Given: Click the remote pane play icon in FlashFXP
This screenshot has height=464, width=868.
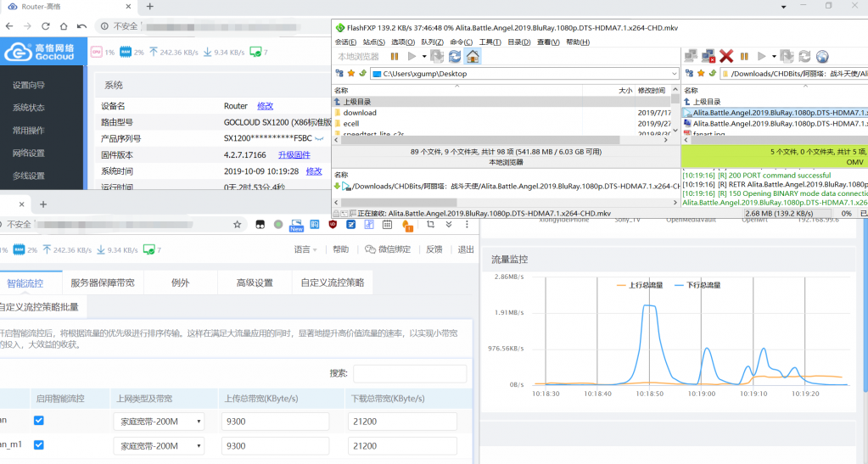Looking at the screenshot, I should pos(761,57).
